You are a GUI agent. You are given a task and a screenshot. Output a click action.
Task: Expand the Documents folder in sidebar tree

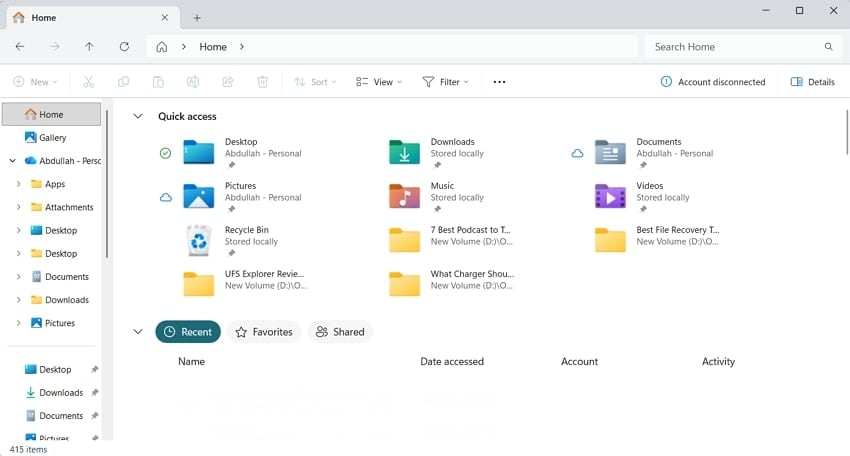point(18,277)
